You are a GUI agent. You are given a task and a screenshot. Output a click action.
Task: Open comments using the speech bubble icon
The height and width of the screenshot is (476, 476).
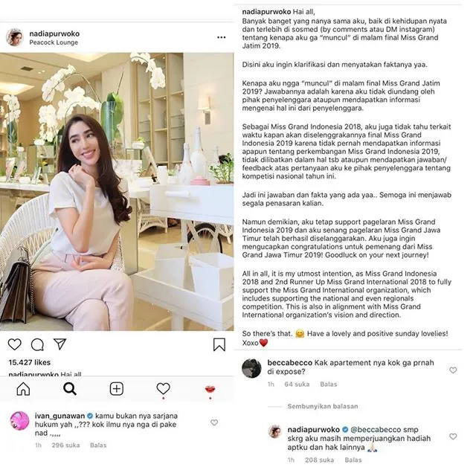pyautogui.click(x=37, y=344)
